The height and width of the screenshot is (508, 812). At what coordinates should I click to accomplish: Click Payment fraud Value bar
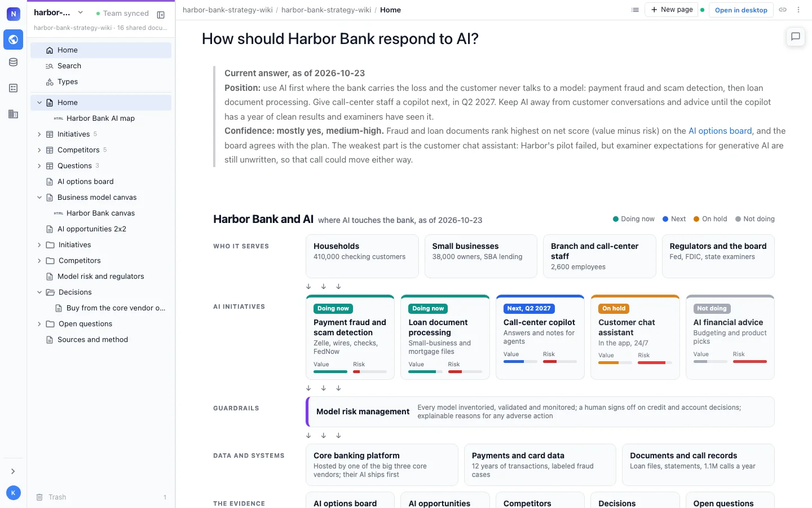point(330,371)
